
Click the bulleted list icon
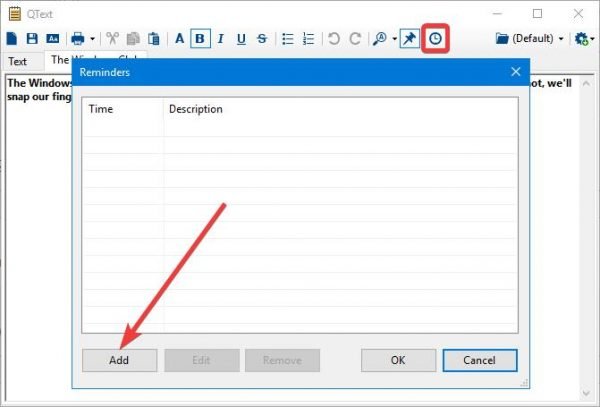tap(288, 39)
